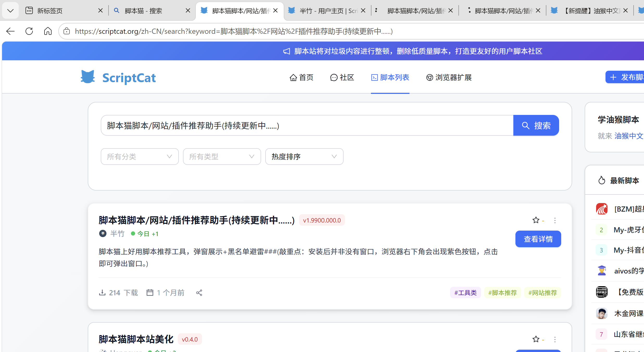Close the 半竹 - 用户主页 tab

[x=363, y=11]
